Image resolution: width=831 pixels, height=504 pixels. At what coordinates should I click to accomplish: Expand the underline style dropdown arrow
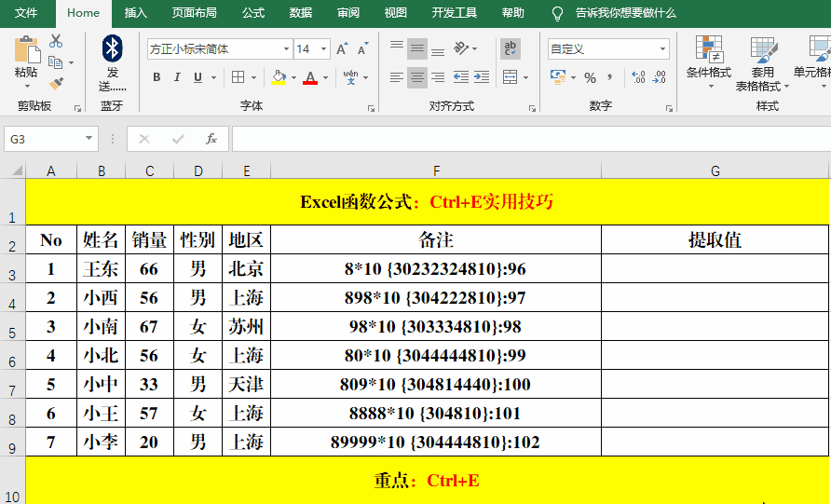tap(213, 78)
